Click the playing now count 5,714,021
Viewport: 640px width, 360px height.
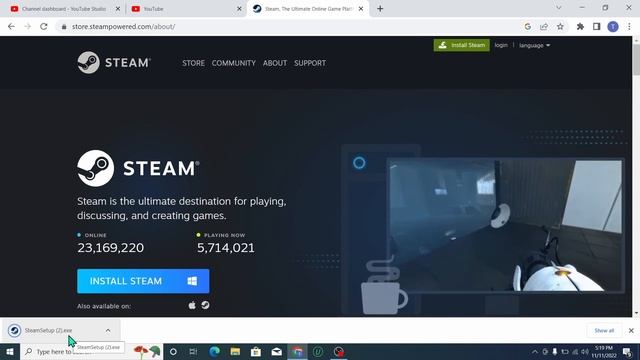click(x=226, y=248)
